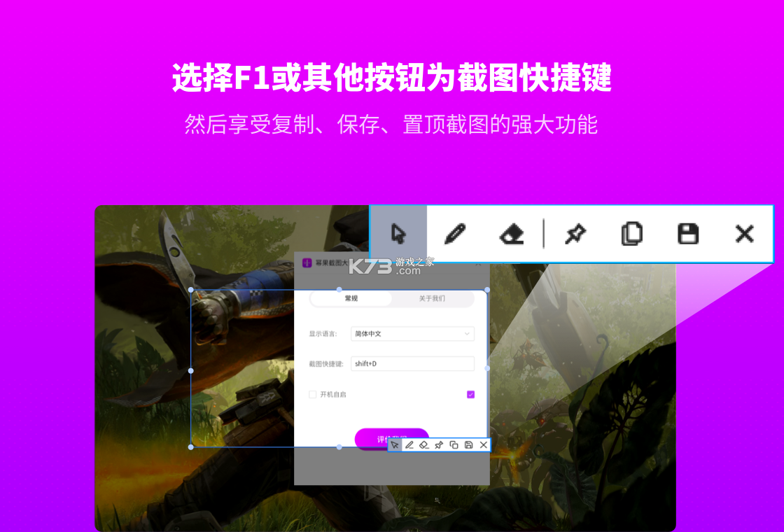Select the cursor tool in the magnified toolbar
This screenshot has height=532, width=784.
[398, 234]
